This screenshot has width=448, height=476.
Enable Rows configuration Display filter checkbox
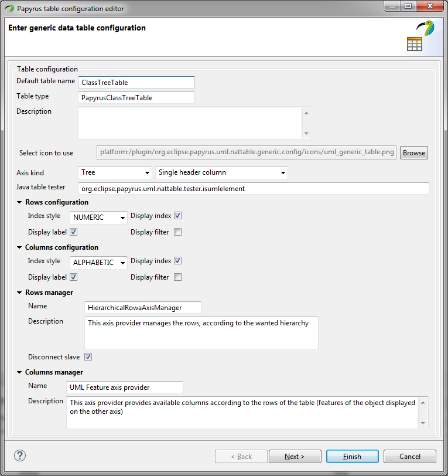(178, 232)
